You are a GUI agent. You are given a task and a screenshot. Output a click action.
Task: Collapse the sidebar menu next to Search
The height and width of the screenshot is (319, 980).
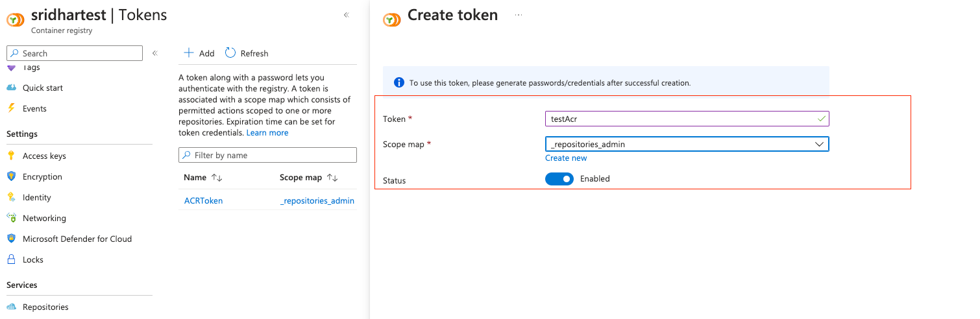[155, 53]
